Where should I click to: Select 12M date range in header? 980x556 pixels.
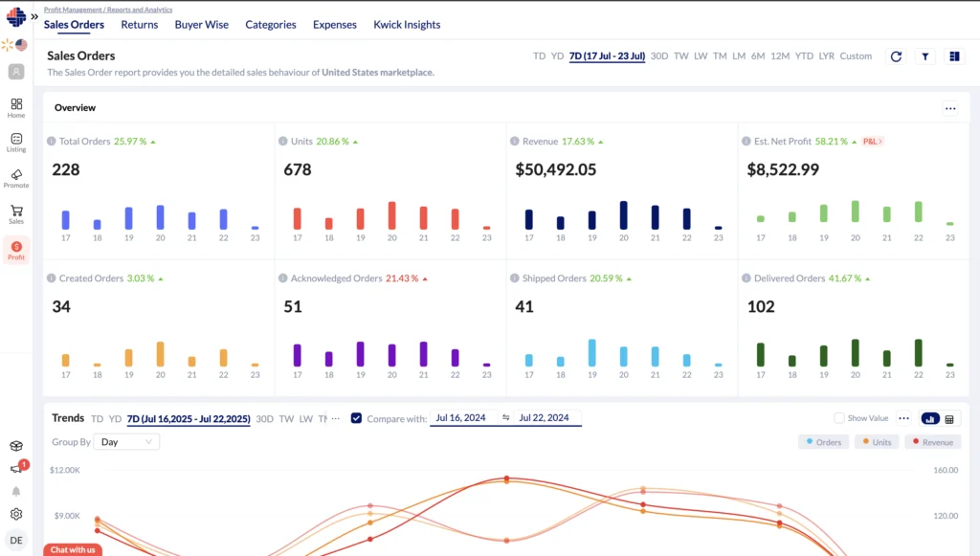[779, 56]
